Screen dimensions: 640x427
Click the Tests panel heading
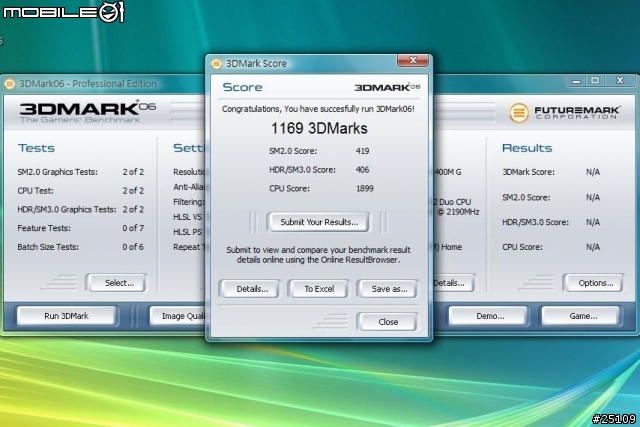tap(36, 148)
